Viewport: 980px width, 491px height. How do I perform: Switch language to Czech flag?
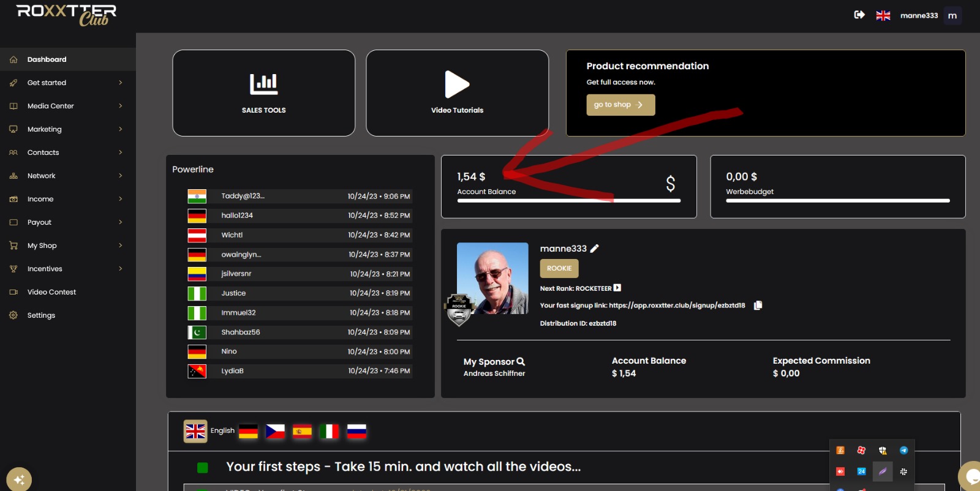[275, 432]
